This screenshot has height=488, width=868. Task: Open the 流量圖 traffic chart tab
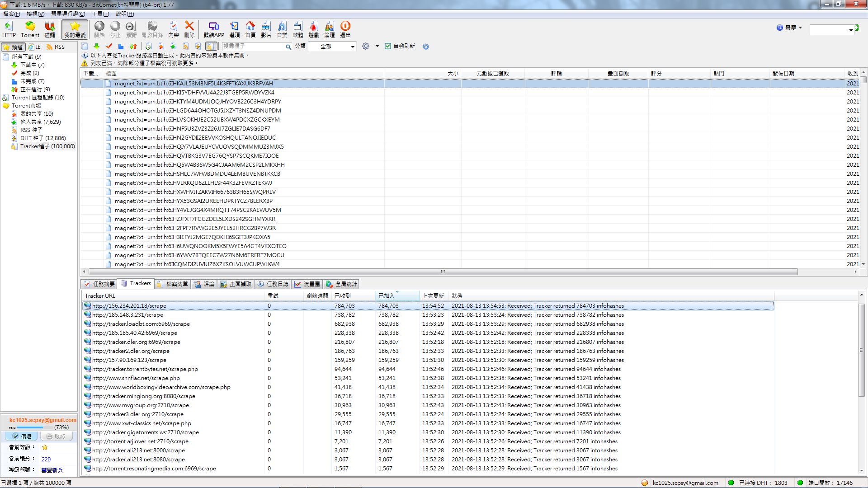[x=307, y=284]
